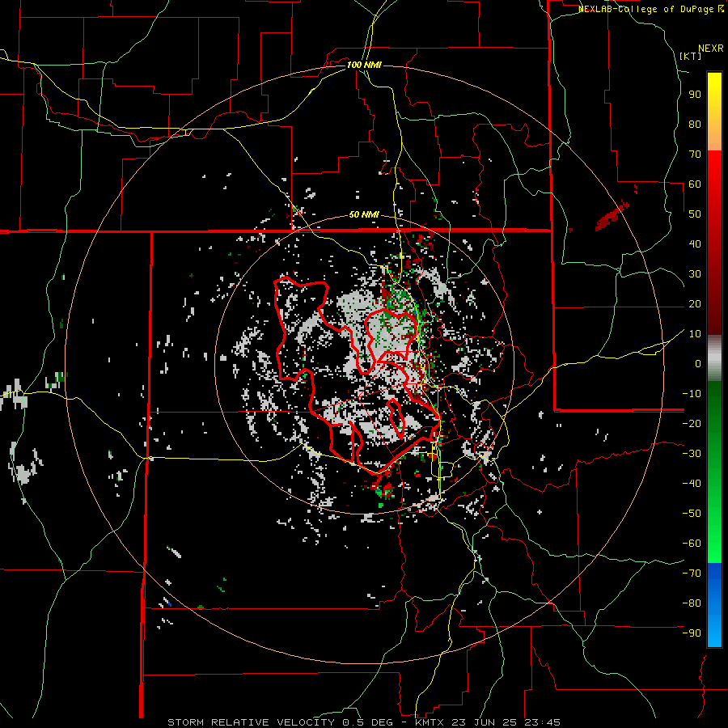Image resolution: width=728 pixels, height=728 pixels.
Task: Select the 50 value on the velocity scale
Action: point(695,214)
